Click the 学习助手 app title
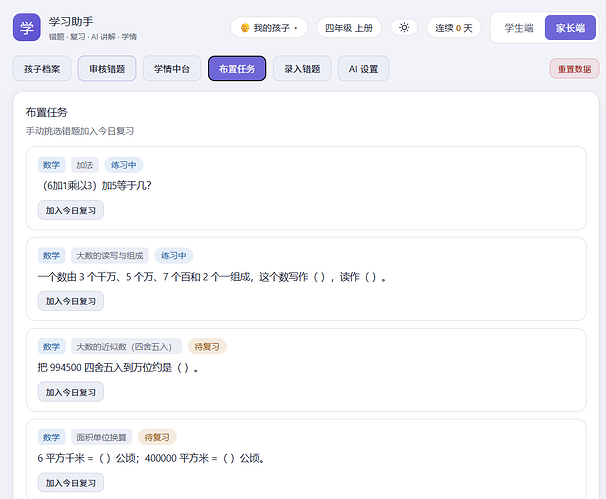The width and height of the screenshot is (606, 499). 71,21
